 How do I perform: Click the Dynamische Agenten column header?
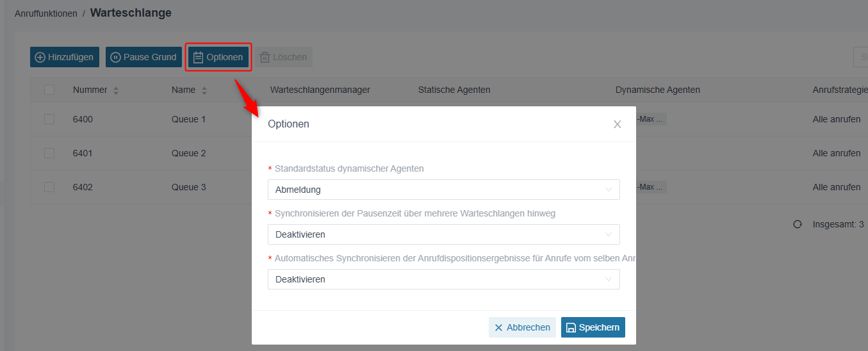coord(658,90)
